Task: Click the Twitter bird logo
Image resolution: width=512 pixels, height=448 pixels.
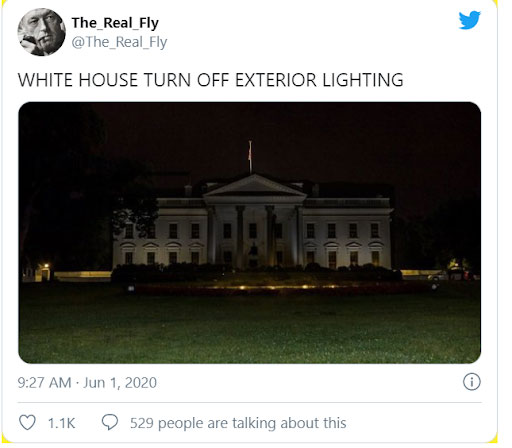Action: coord(469,20)
